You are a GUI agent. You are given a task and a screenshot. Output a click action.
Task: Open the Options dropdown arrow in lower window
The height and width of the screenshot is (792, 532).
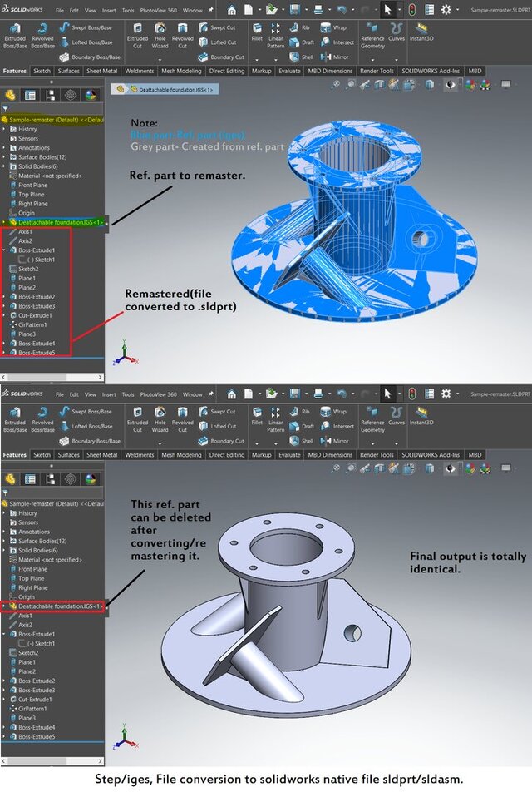pyautogui.click(x=458, y=394)
